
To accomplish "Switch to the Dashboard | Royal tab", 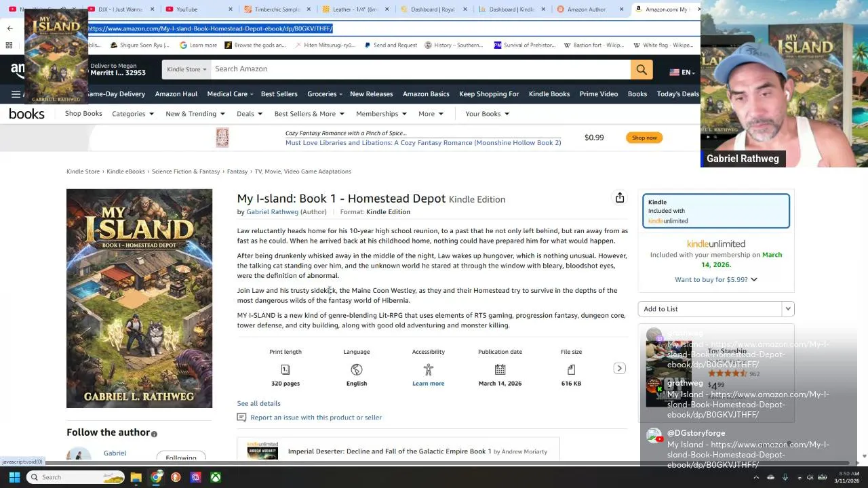I will point(433,9).
